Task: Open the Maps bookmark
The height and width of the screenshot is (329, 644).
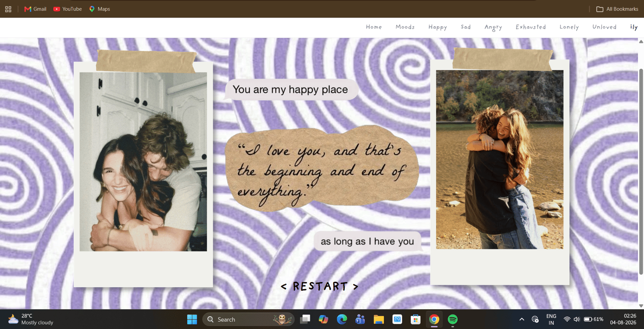Action: pos(100,9)
